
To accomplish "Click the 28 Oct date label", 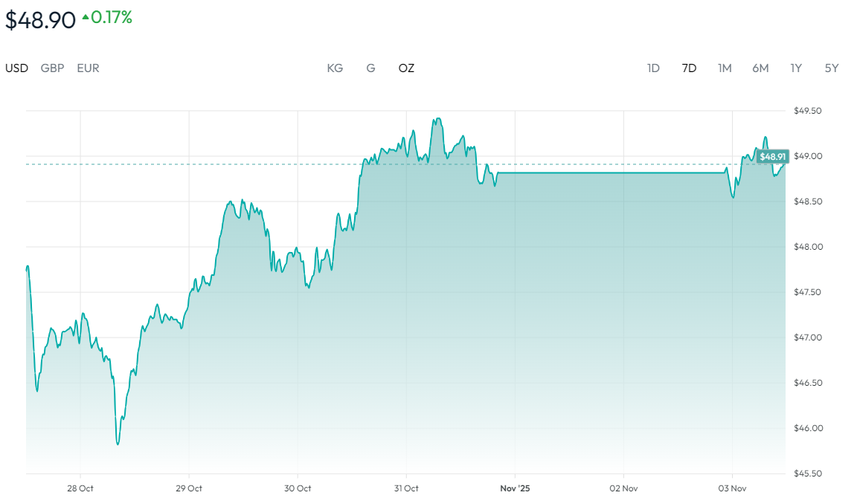I will pos(80,488).
